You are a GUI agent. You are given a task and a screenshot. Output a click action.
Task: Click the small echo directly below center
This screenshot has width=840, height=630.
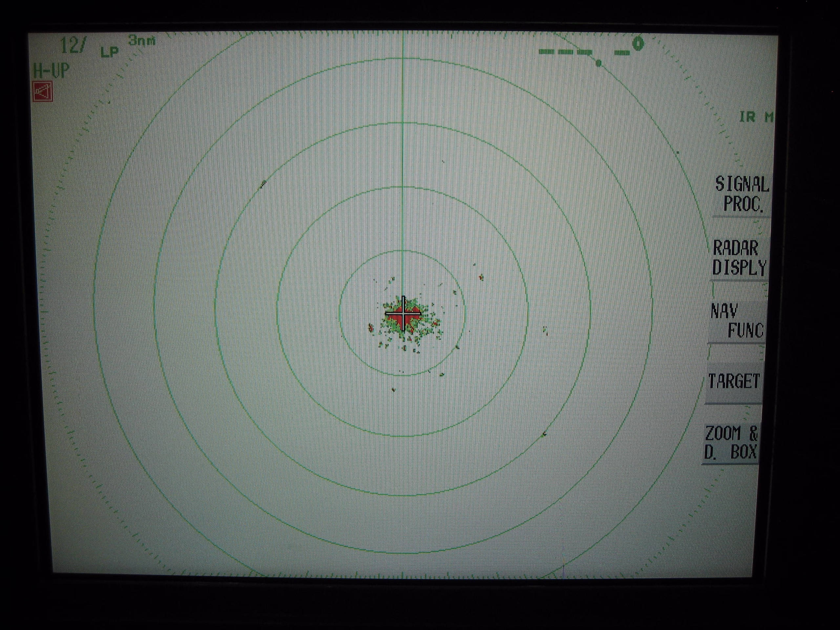pyautogui.click(x=393, y=389)
